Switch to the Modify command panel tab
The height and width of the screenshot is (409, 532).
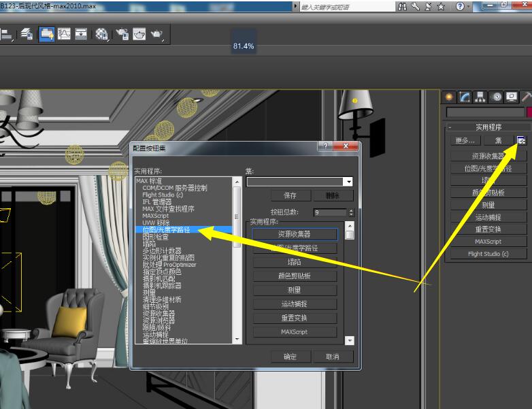(x=465, y=97)
